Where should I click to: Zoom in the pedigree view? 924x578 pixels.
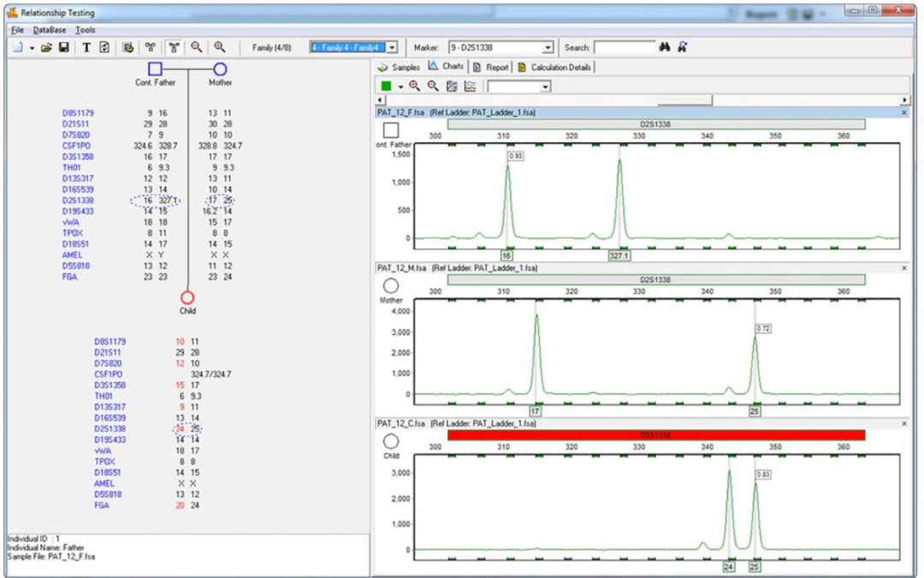(x=219, y=47)
